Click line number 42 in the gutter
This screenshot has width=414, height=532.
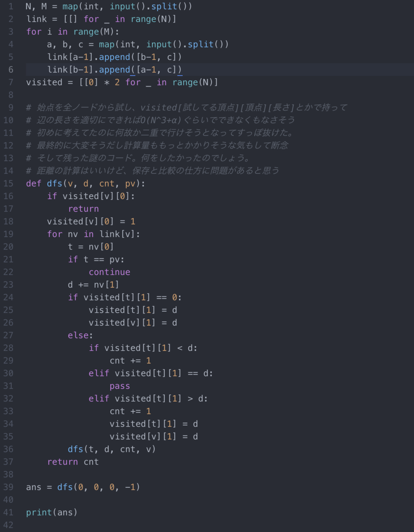point(8,524)
